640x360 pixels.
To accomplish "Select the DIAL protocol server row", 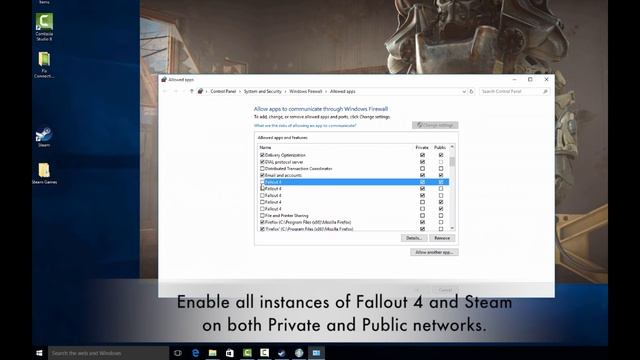I will point(354,162).
